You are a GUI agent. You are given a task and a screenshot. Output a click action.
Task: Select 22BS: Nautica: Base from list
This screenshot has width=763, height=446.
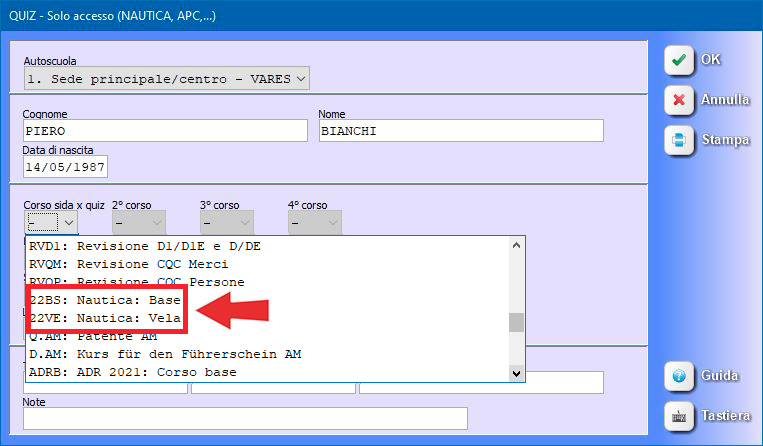(x=103, y=300)
